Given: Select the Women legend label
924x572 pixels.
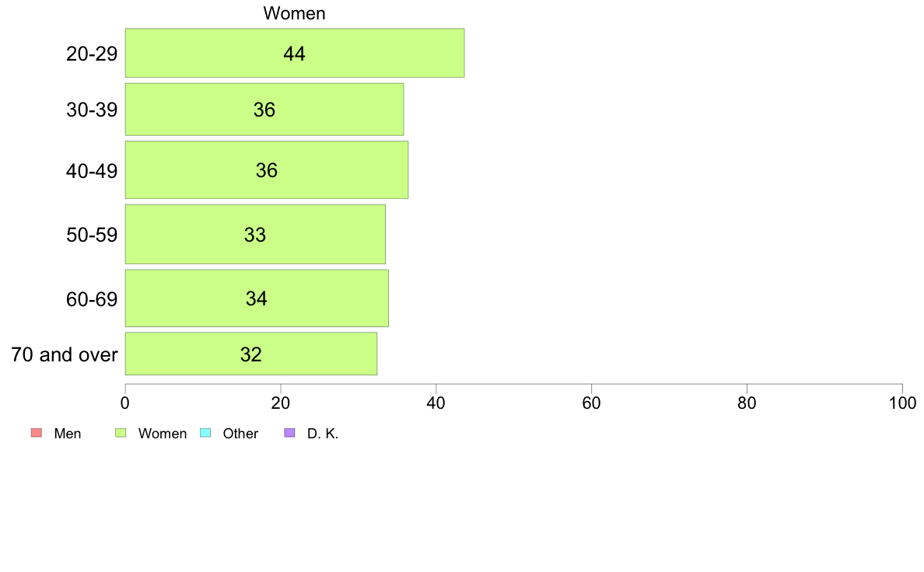Looking at the screenshot, I should [x=162, y=434].
